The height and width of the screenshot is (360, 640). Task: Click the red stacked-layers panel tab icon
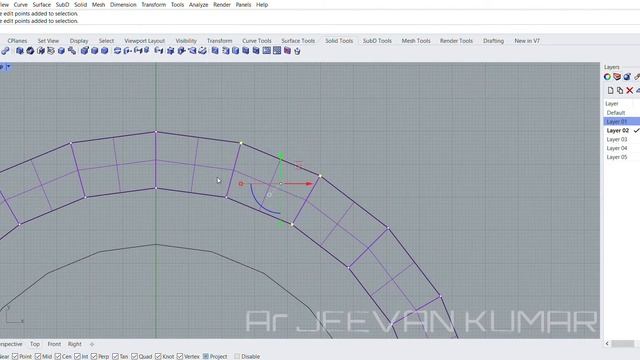point(617,77)
